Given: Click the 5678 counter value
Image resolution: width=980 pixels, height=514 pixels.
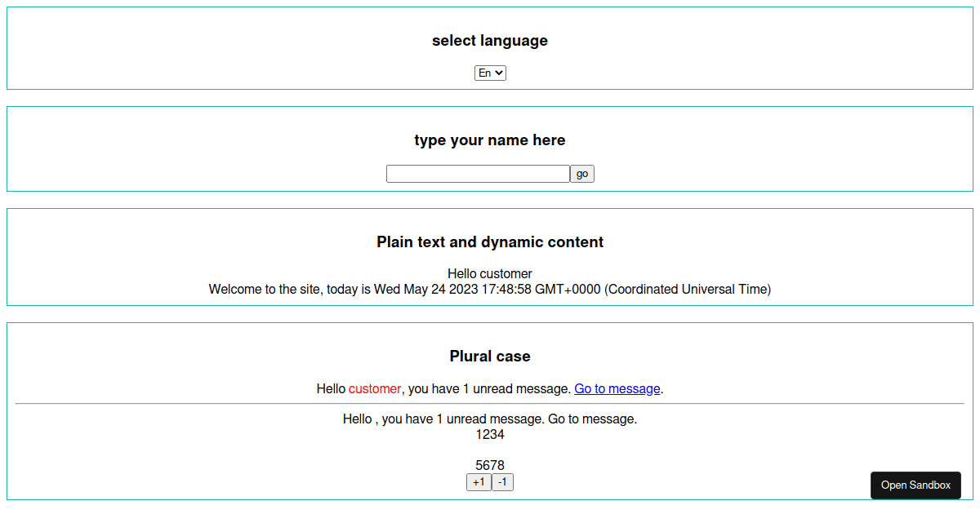Looking at the screenshot, I should (490, 465).
